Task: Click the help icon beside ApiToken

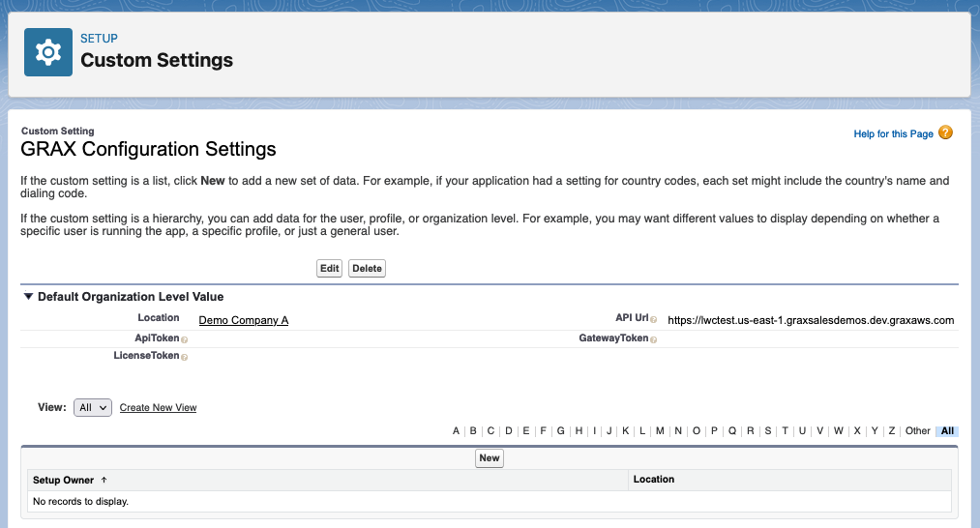Action: click(x=185, y=339)
